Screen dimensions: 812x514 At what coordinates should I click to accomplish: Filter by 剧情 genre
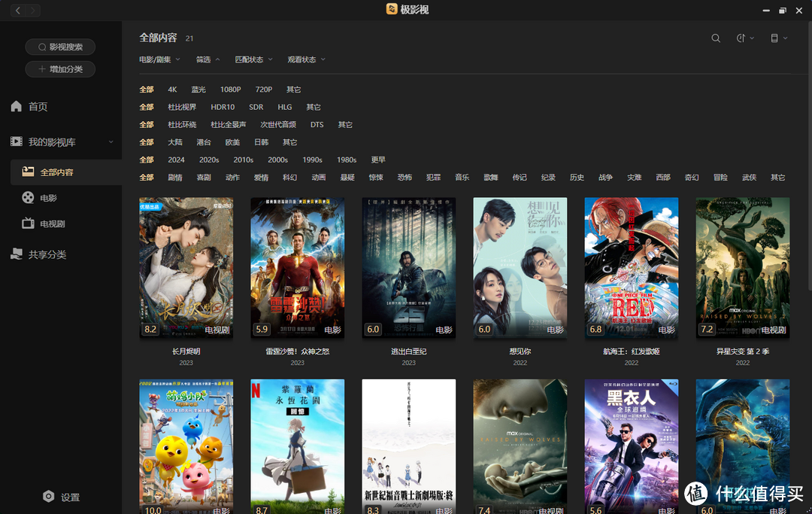click(175, 178)
